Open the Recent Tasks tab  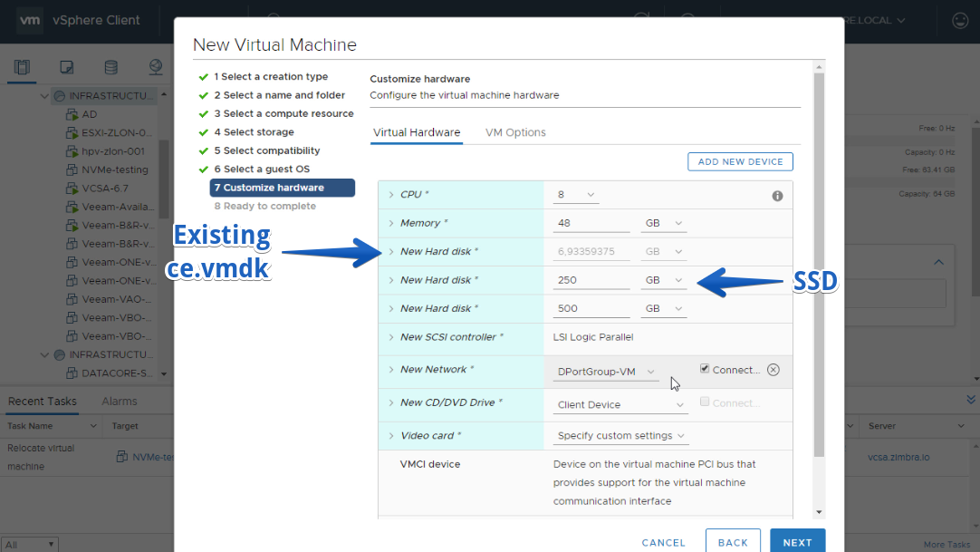42,402
